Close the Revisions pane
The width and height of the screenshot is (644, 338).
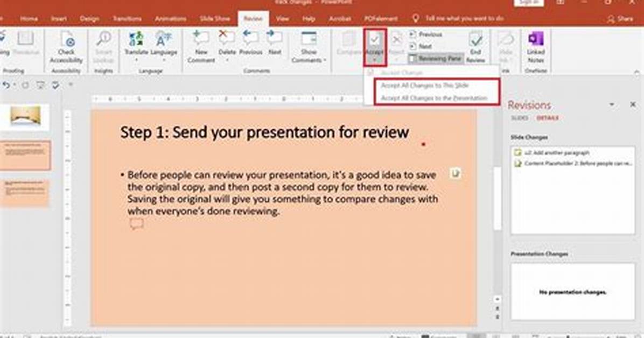pos(633,105)
